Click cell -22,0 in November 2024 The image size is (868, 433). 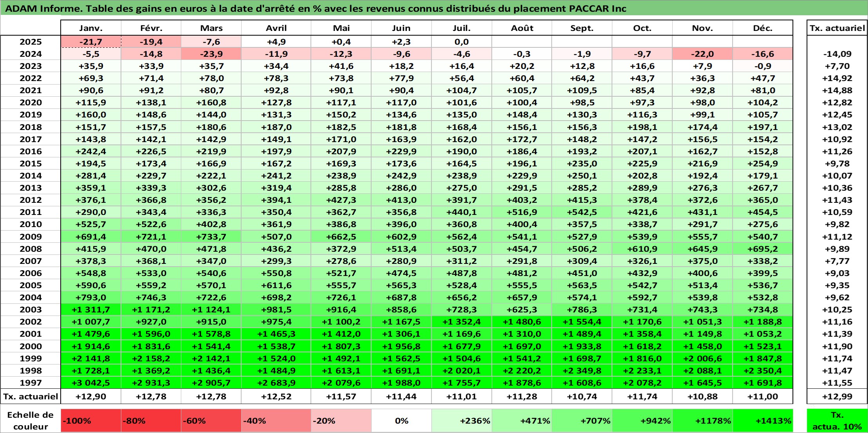point(702,54)
